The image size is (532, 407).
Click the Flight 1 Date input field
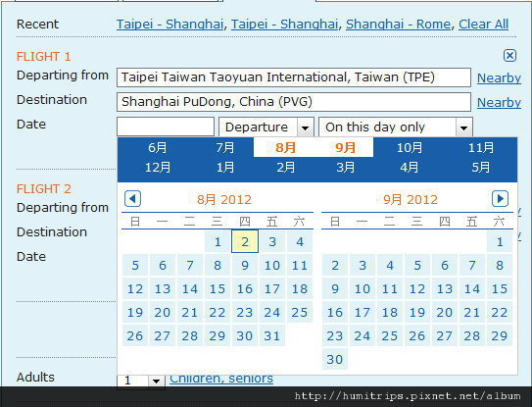click(x=166, y=127)
